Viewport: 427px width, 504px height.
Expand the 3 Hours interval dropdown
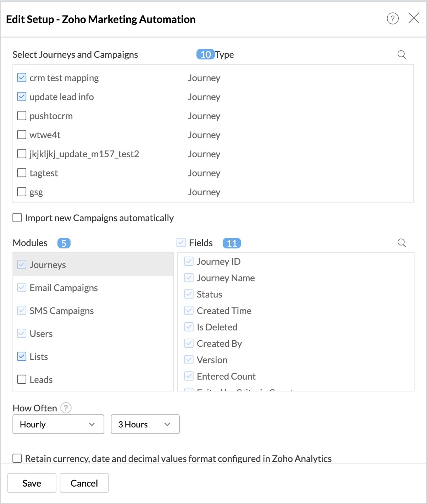(145, 424)
